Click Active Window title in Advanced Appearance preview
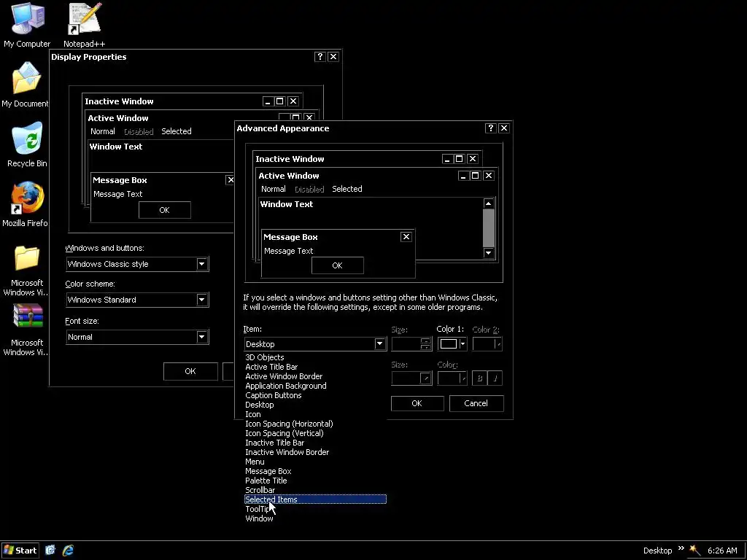This screenshot has height=560, width=747. [289, 176]
